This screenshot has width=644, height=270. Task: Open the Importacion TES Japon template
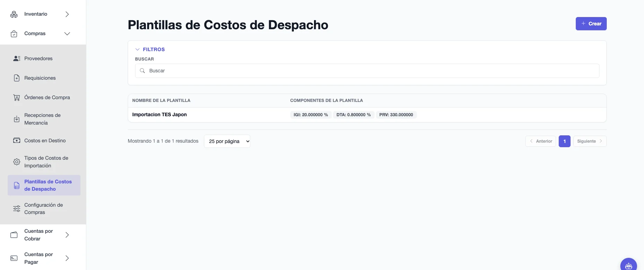point(159,114)
